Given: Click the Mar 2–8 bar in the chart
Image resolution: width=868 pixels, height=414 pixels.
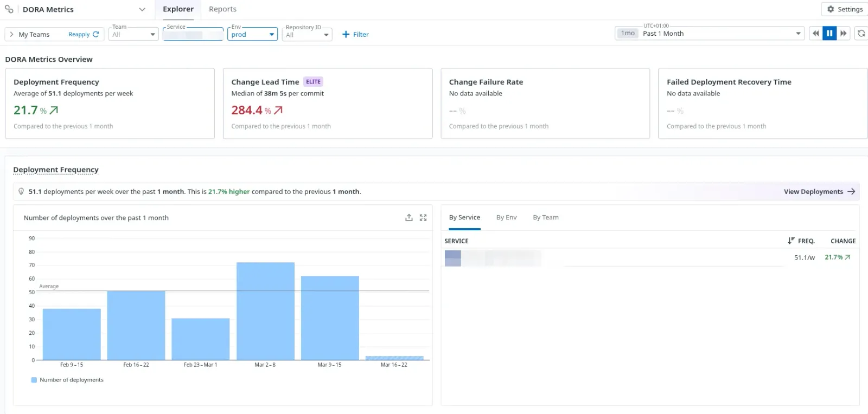Looking at the screenshot, I should click(265, 311).
